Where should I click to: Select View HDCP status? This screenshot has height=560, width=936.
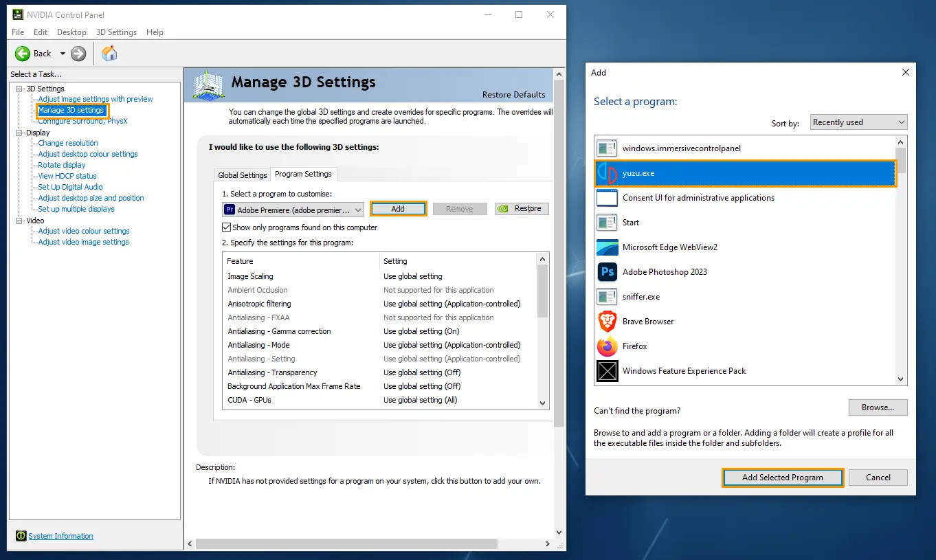point(67,176)
